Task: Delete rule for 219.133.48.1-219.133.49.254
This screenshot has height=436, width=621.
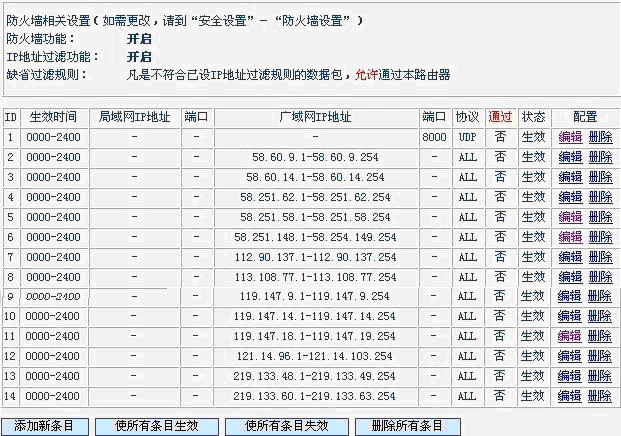Action: pyautogui.click(x=600, y=376)
